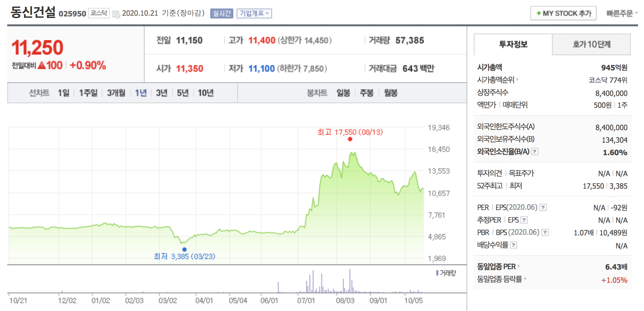Click the 상장주식수 value 8,400,000
644x311 pixels.
[611, 93]
